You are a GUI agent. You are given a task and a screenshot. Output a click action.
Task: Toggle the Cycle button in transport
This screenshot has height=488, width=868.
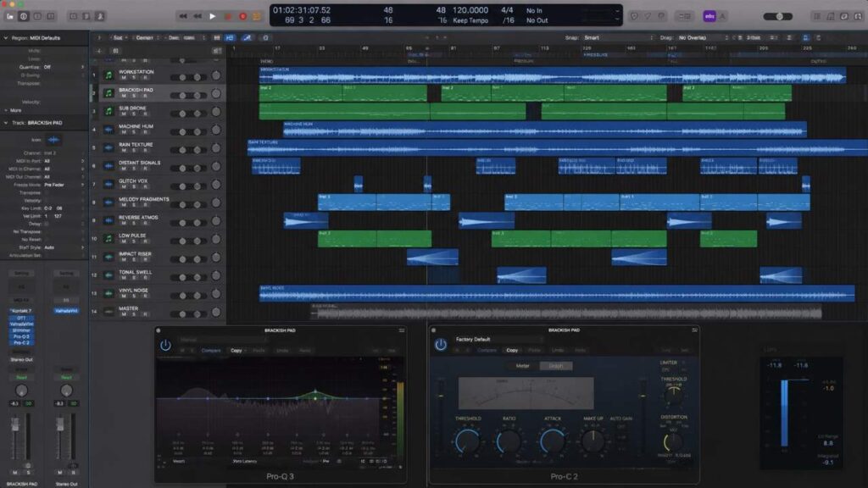[256, 16]
